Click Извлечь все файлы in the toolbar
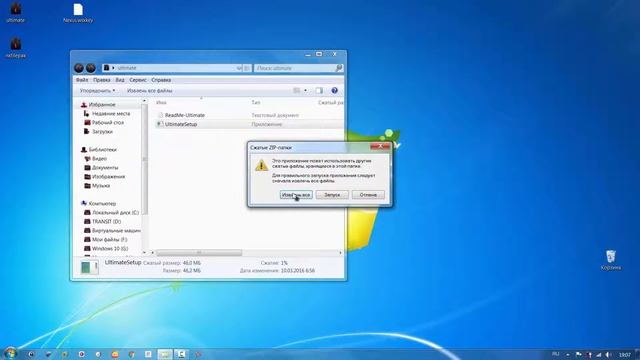 tap(149, 91)
